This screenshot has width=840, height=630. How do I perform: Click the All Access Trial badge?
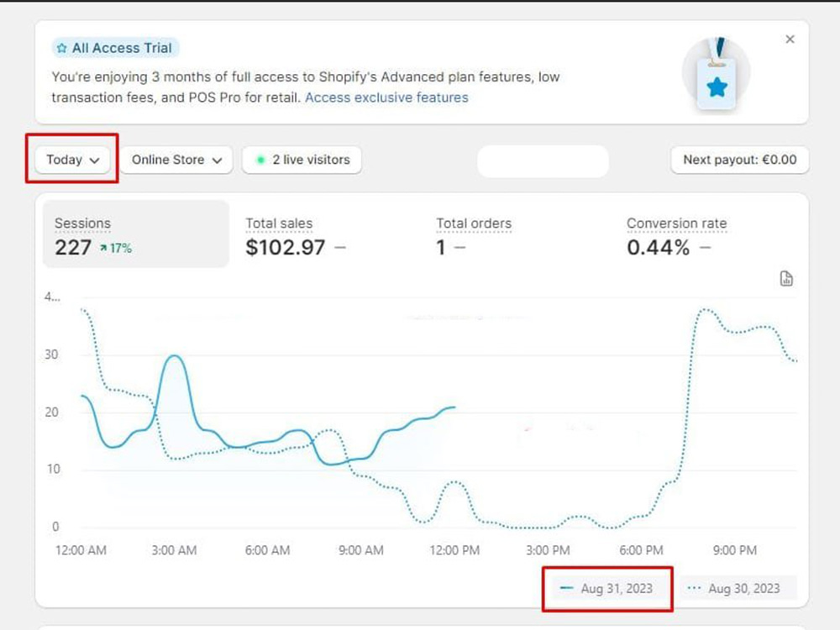[x=115, y=48]
